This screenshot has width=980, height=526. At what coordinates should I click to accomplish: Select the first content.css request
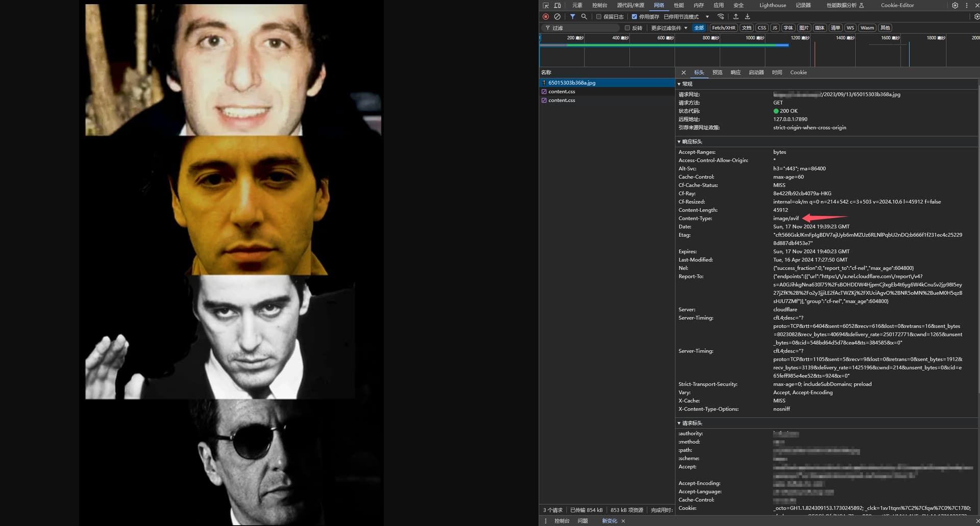pyautogui.click(x=561, y=92)
